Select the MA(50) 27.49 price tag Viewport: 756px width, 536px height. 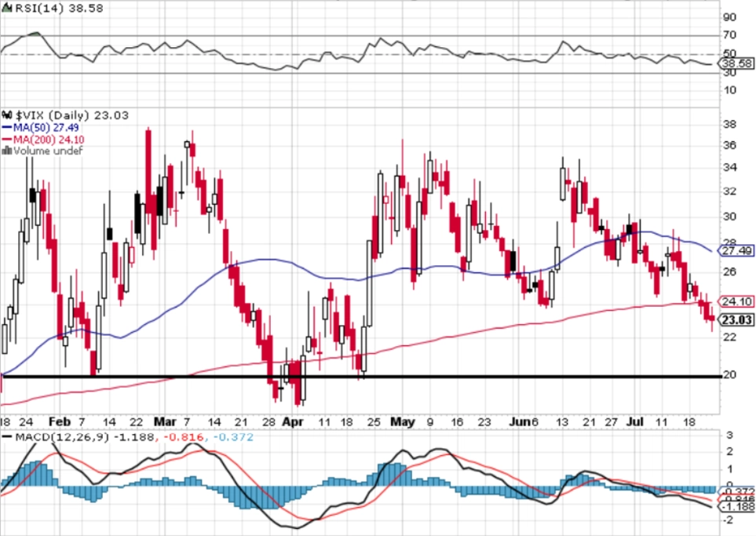[736, 250]
